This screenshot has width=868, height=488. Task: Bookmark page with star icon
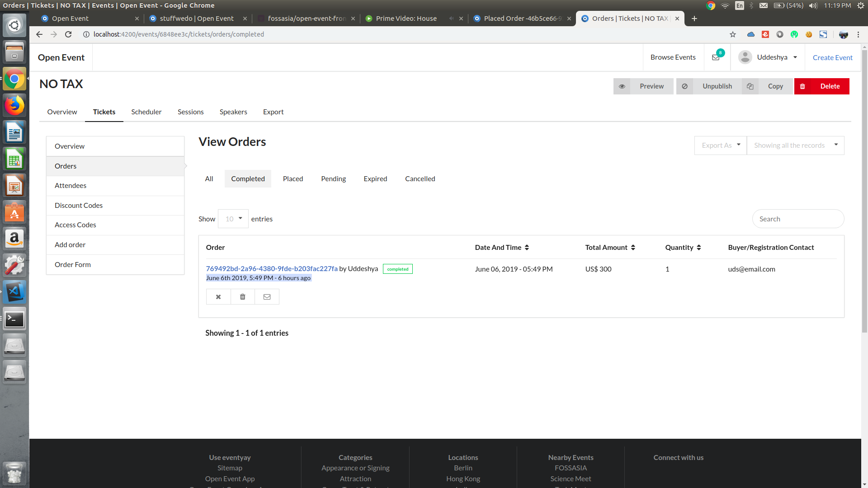(733, 34)
